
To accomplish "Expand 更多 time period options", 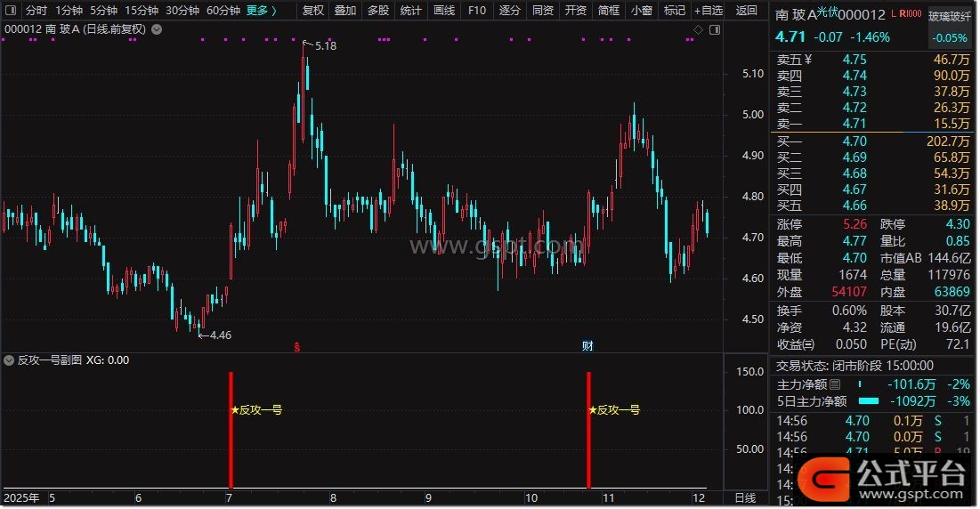I will (261, 11).
